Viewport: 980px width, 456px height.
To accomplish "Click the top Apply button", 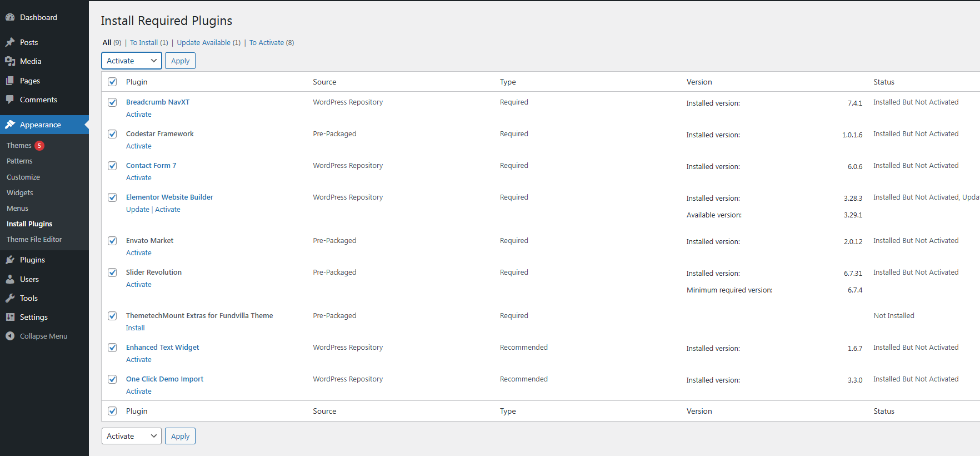I will 180,61.
